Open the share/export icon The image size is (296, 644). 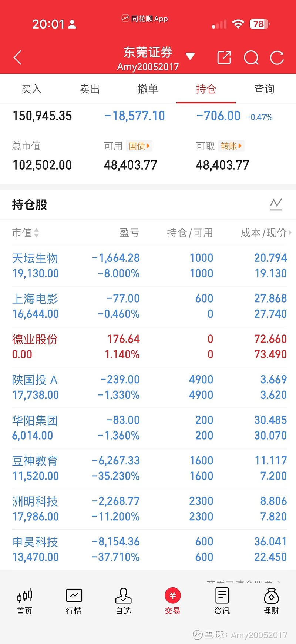click(224, 58)
